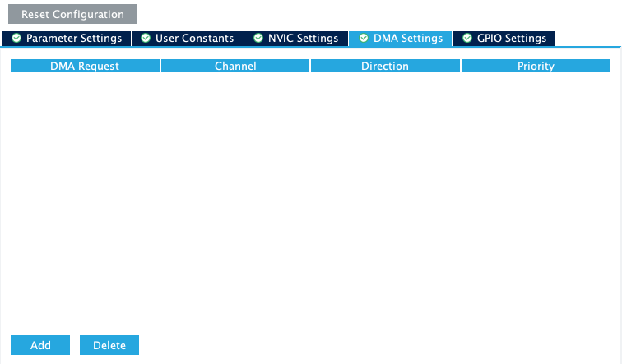Activate the DMA Settings tab
The width and height of the screenshot is (622, 364).
point(400,39)
